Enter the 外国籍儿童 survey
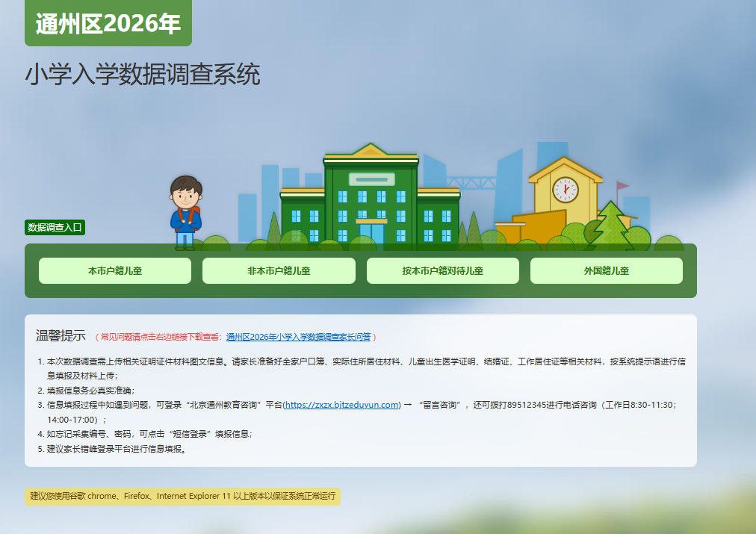Image resolution: width=756 pixels, height=534 pixels. (606, 271)
